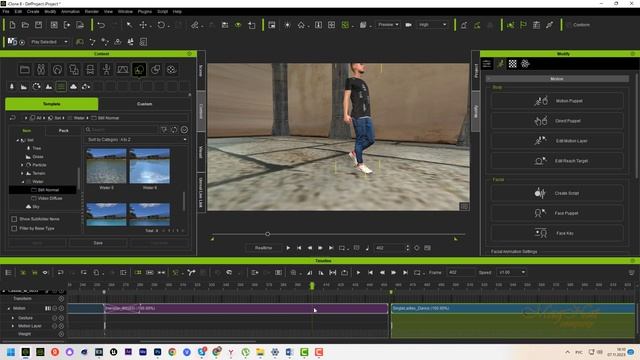
Task: Click the Save Project disk icon
Action: [x=38, y=25]
